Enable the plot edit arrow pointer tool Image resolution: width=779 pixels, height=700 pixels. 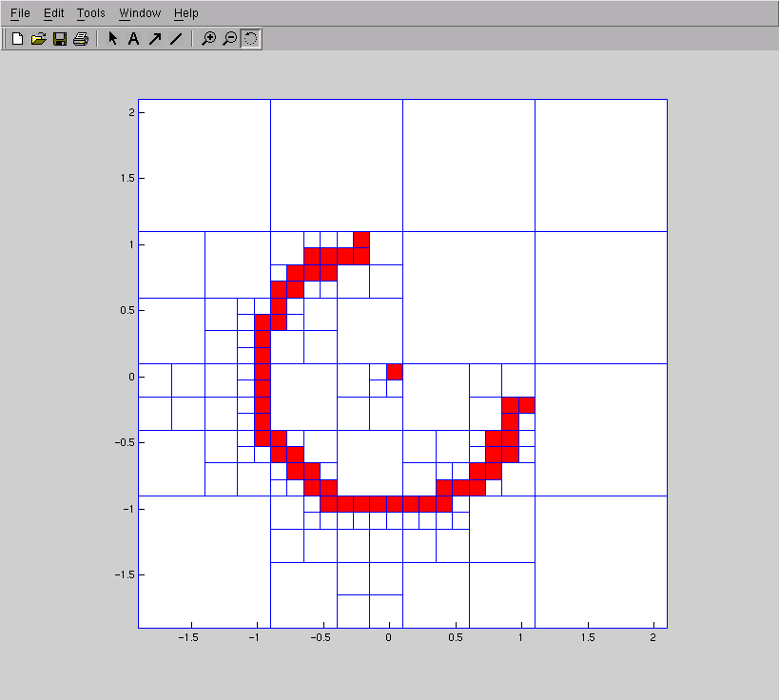112,39
